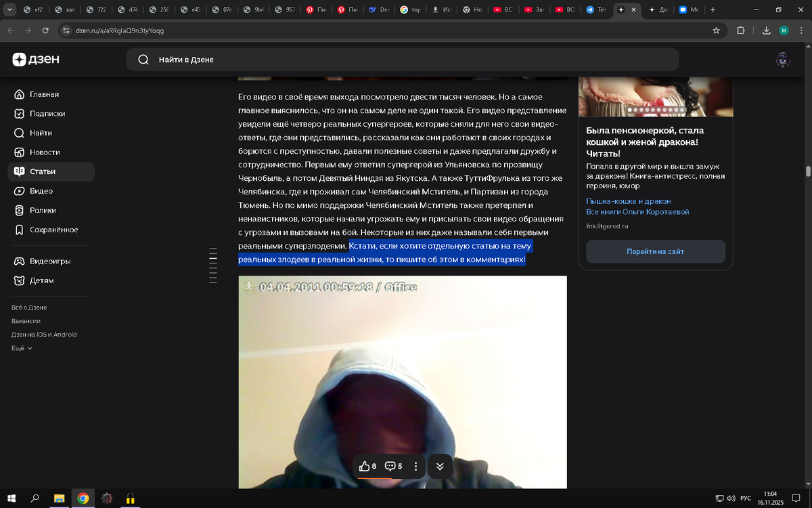Open a new browser tab
Screen dimensions: 812x508
tap(713, 9)
